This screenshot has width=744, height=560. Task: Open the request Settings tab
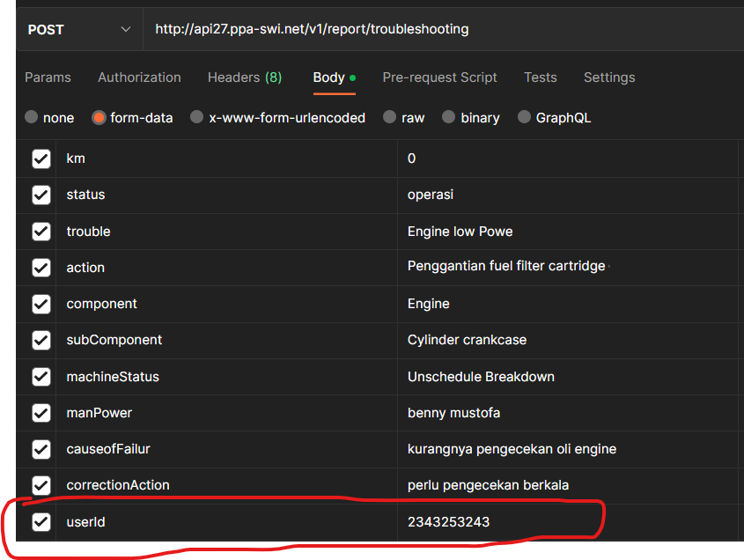(608, 77)
